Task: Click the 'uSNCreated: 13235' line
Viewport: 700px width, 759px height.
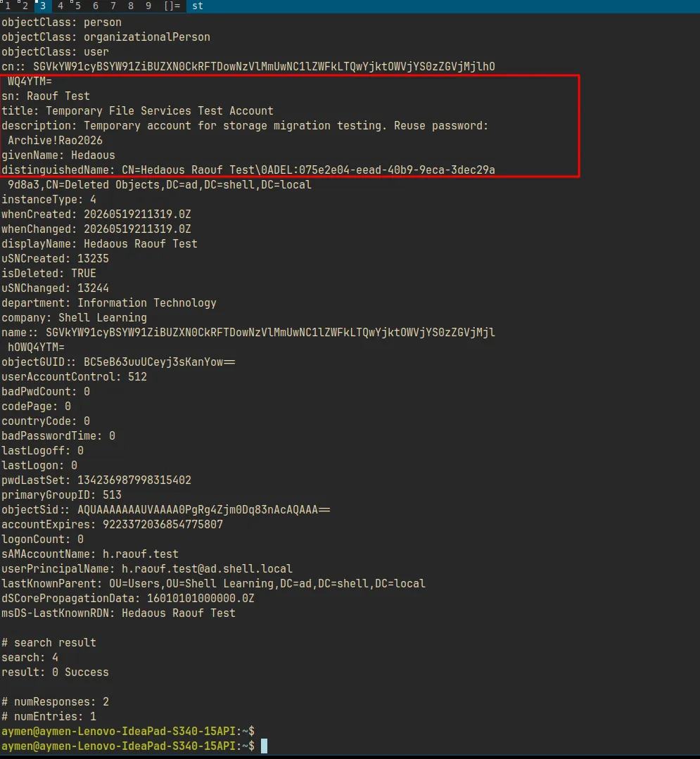Action: (55, 259)
